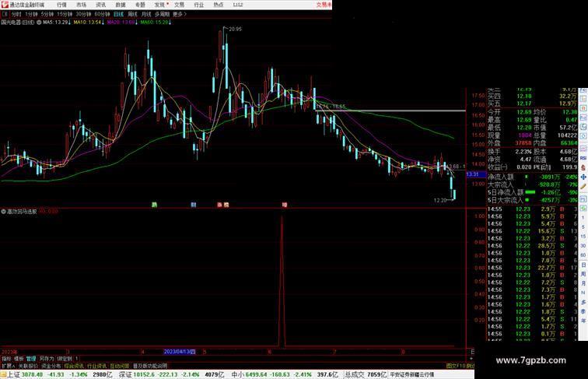Click the MA5 indicator arrow
This screenshot has height=379, width=588.
click(x=70, y=23)
